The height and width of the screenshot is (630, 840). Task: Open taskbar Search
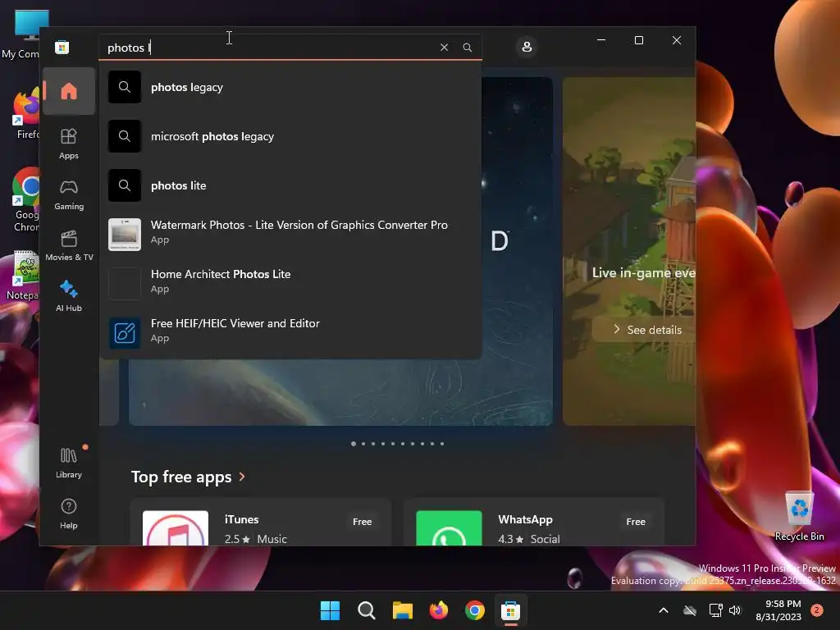point(367,610)
